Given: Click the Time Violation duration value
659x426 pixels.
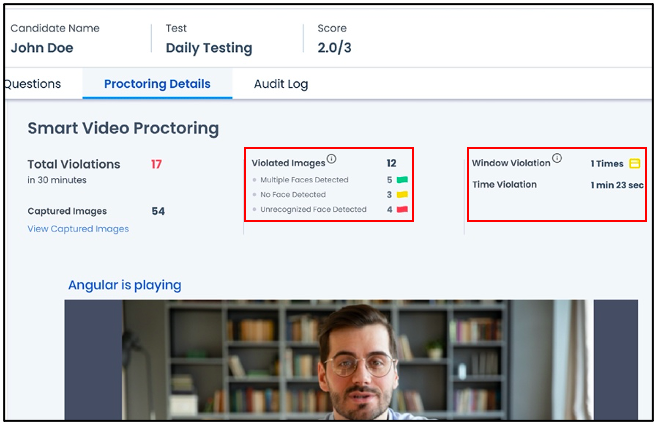Looking at the screenshot, I should (617, 185).
